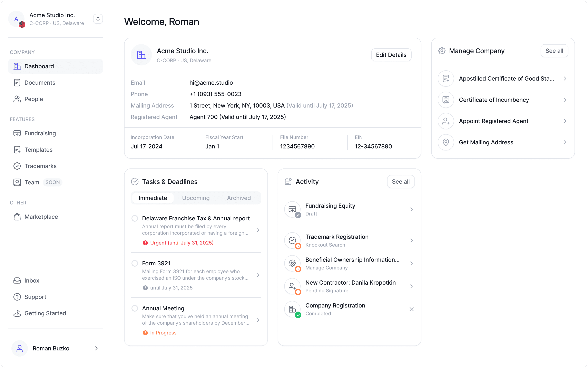Click the Inbox tray icon
The width and height of the screenshot is (588, 368).
(x=17, y=280)
